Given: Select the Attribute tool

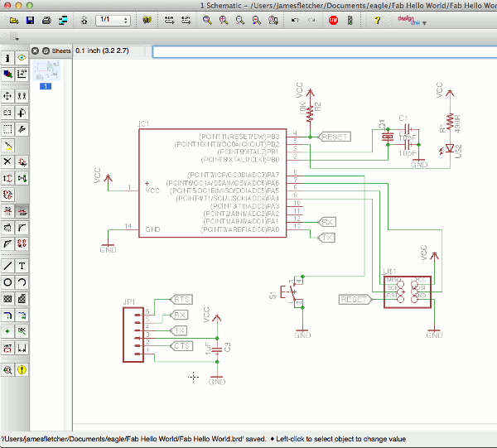Looking at the screenshot, I should pos(7,348).
